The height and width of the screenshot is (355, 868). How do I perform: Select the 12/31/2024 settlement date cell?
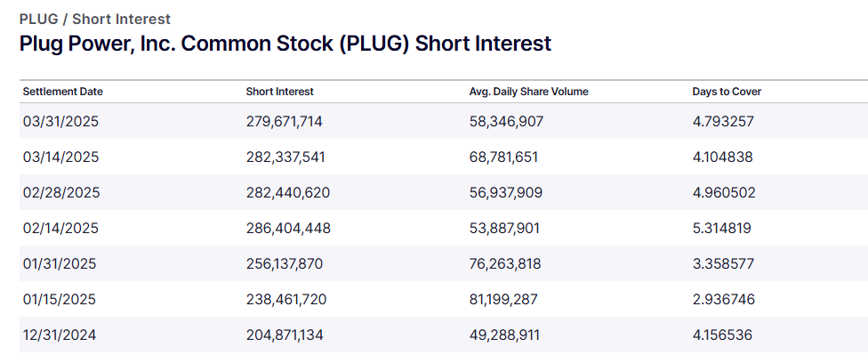coord(60,335)
